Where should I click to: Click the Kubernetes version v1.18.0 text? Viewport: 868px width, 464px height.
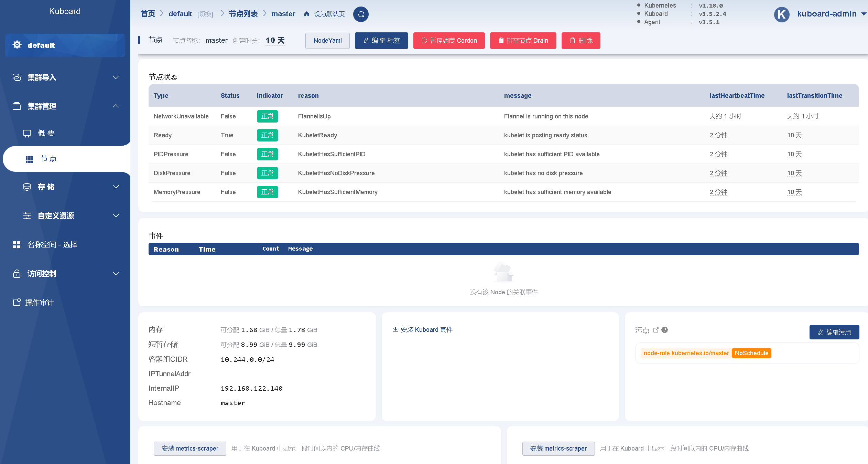coord(711,6)
